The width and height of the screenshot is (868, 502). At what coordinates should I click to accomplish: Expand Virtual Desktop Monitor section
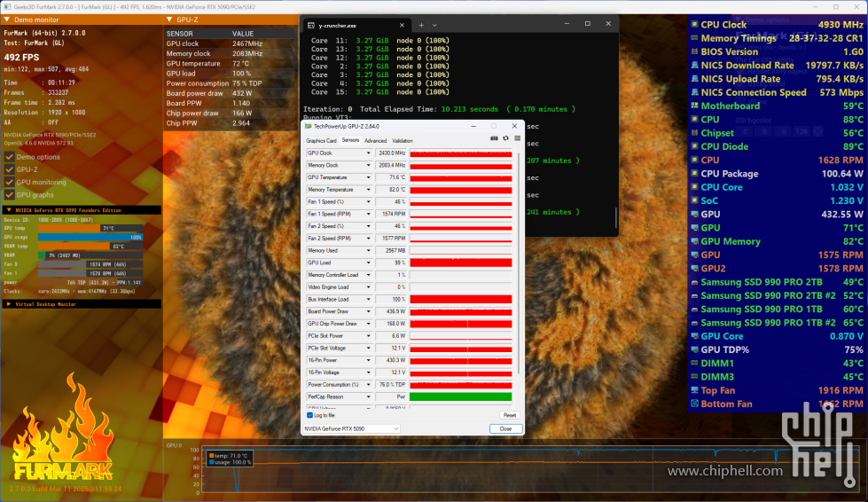click(x=9, y=304)
